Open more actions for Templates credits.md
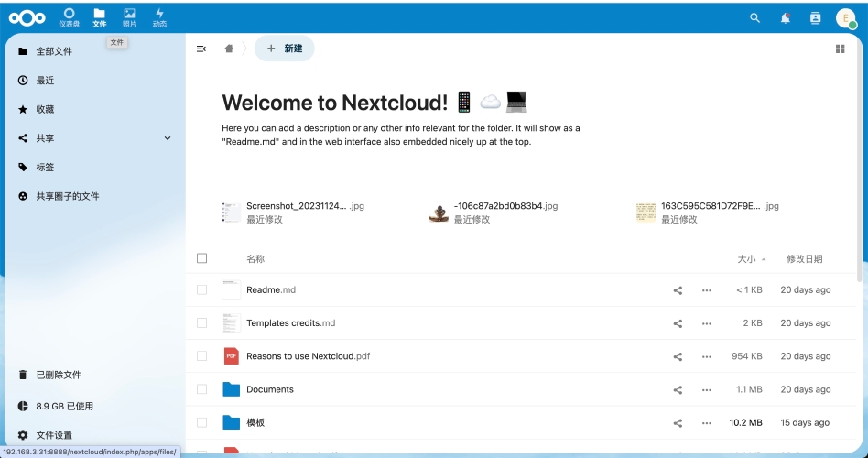Screen dimensions: 868x458 click(x=706, y=323)
